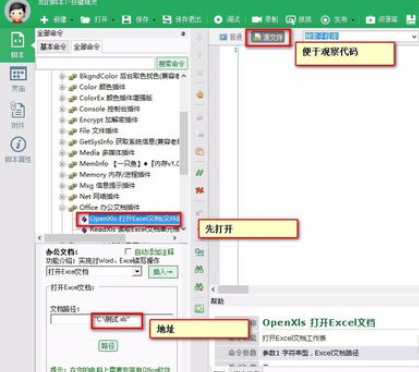Viewport: 419px width, 372px height.
Task: Click the lower binoculars find-next icon
Action: pos(199,287)
